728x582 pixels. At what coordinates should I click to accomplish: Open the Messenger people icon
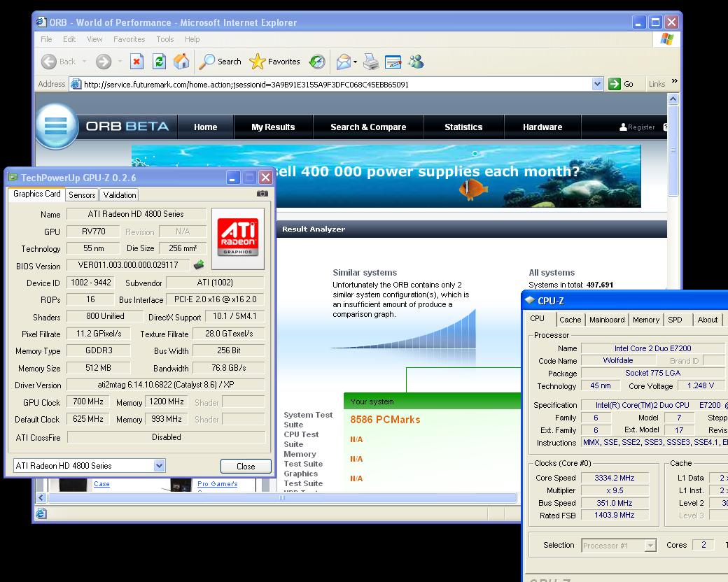tap(416, 62)
